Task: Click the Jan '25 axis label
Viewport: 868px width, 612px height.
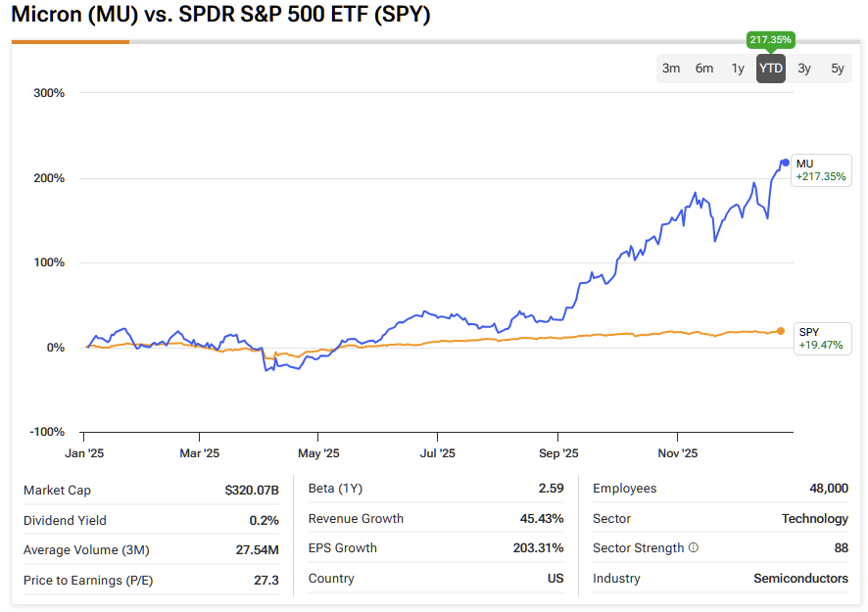Action: click(83, 453)
